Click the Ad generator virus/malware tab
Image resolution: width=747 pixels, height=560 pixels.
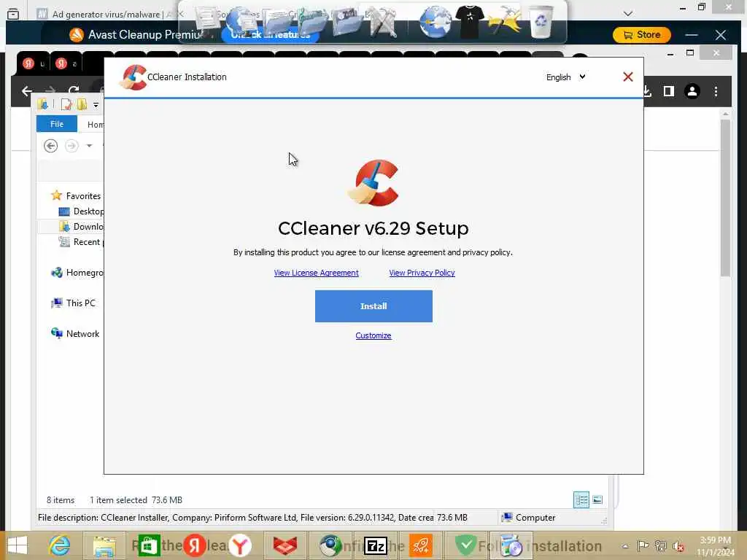click(x=106, y=15)
